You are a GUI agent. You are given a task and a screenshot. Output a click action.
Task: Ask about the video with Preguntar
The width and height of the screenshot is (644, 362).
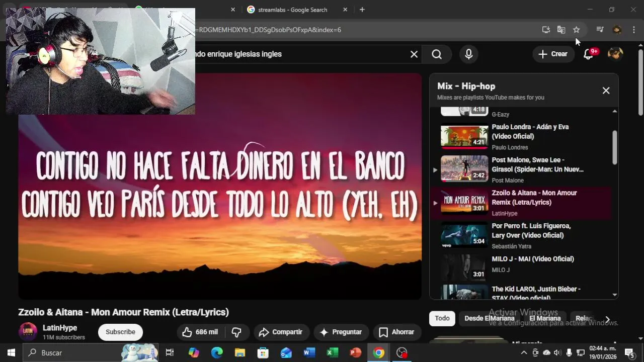341,332
